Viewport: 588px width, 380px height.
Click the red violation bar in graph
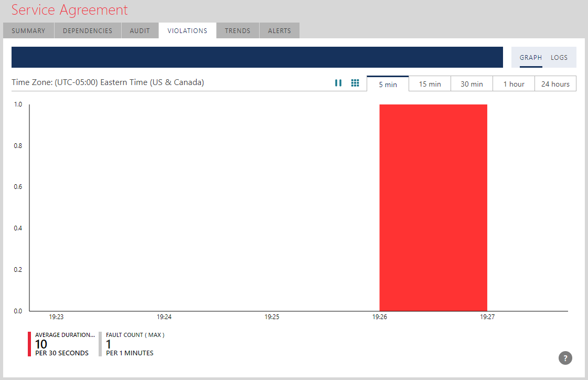click(433, 207)
